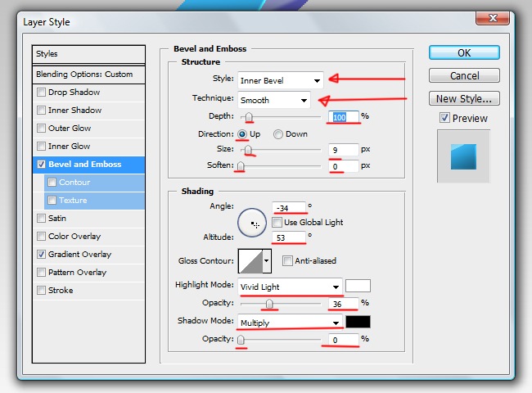
Task: Click the Depth slider handle
Action: tap(248, 117)
